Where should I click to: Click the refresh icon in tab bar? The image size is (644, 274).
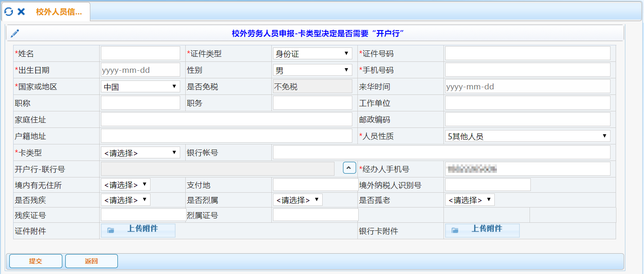click(x=8, y=12)
